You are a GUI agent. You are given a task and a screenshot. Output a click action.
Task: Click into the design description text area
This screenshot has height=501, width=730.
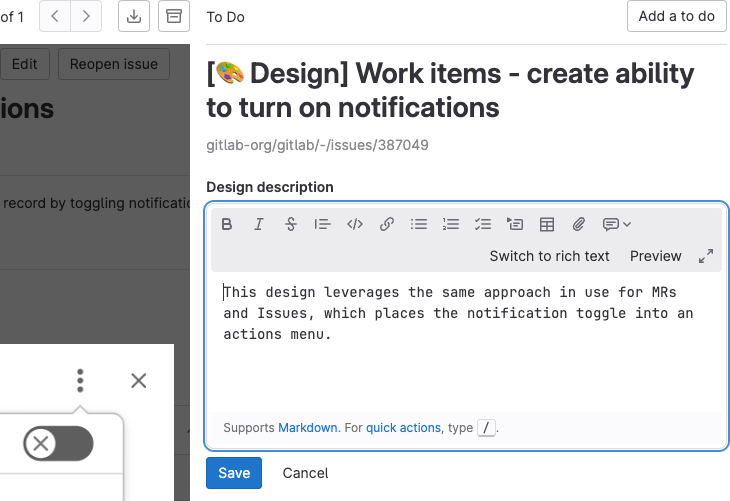click(466, 342)
